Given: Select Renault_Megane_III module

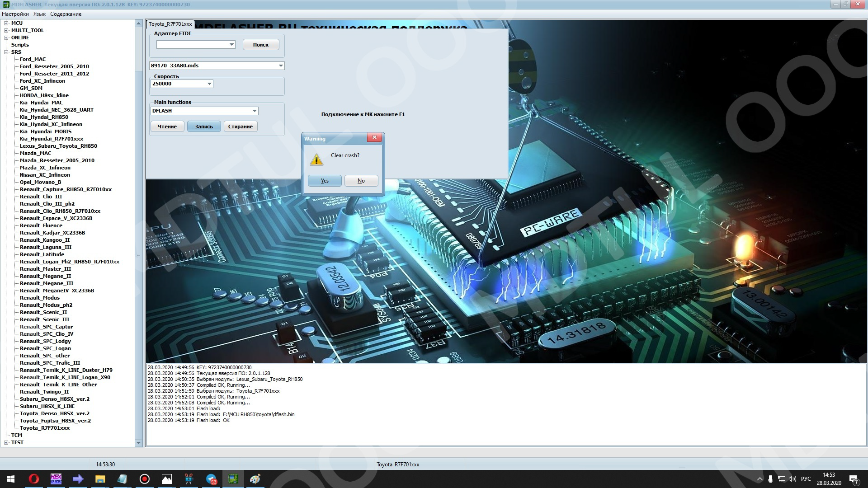Looking at the screenshot, I should (x=47, y=283).
